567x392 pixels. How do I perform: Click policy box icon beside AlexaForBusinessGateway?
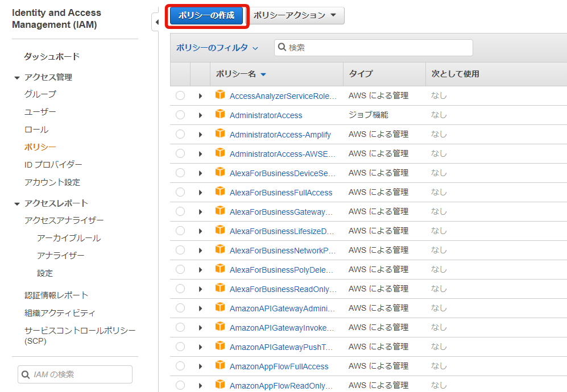point(220,210)
